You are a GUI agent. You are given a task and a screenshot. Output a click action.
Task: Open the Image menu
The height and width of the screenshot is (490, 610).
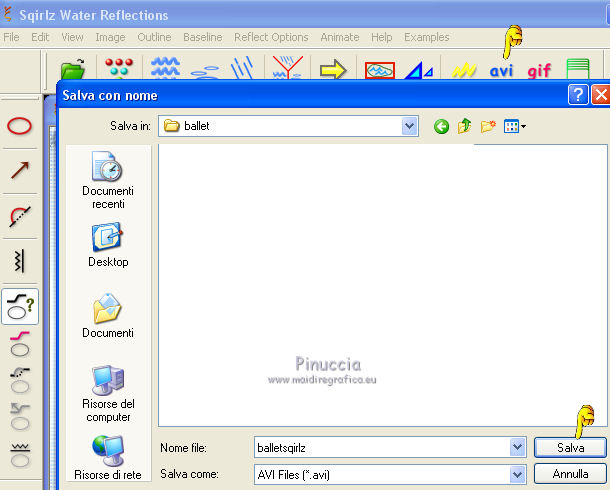click(110, 37)
